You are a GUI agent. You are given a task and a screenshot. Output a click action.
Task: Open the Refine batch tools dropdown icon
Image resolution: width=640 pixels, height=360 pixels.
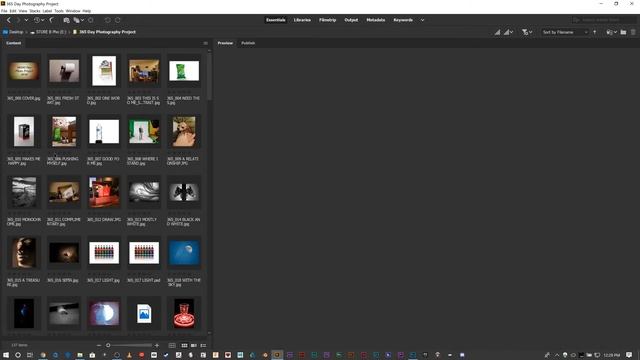[78, 20]
